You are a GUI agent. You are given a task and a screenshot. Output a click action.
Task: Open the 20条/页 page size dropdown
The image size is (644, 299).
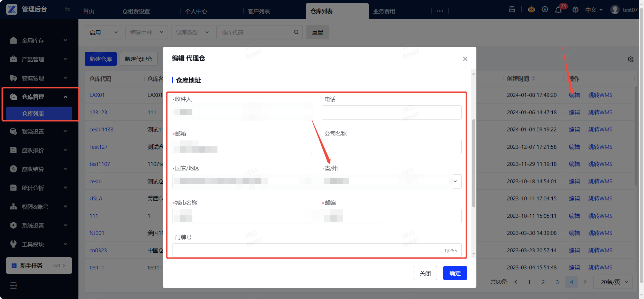pyautogui.click(x=613, y=282)
